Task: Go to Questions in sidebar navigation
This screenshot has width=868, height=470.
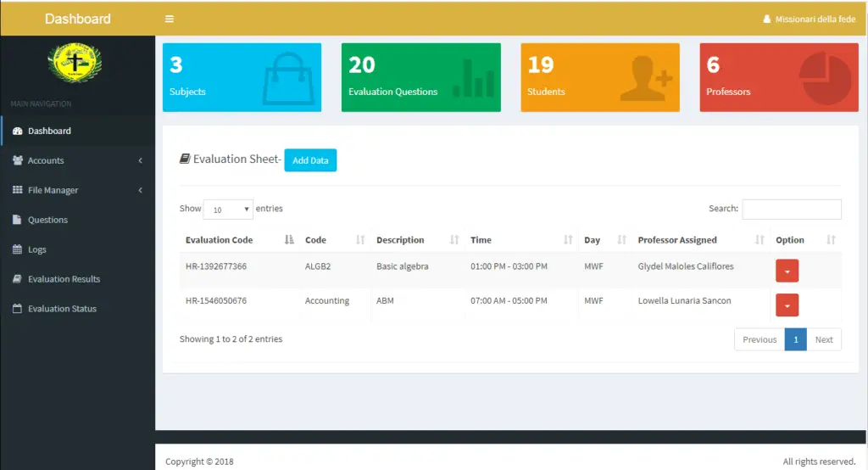Action: tap(47, 220)
